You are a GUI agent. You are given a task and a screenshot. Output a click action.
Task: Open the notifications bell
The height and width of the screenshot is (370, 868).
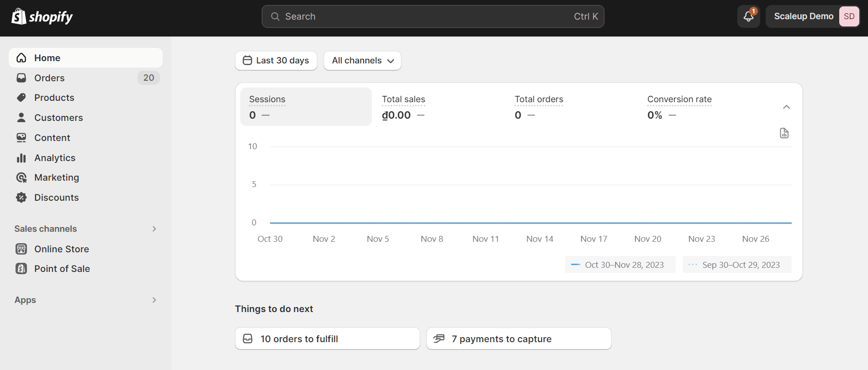click(x=748, y=16)
